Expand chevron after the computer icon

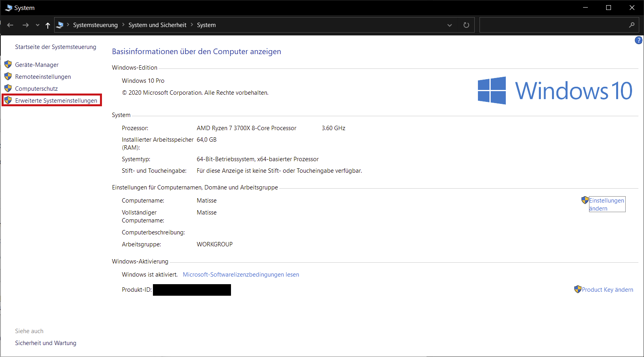68,25
